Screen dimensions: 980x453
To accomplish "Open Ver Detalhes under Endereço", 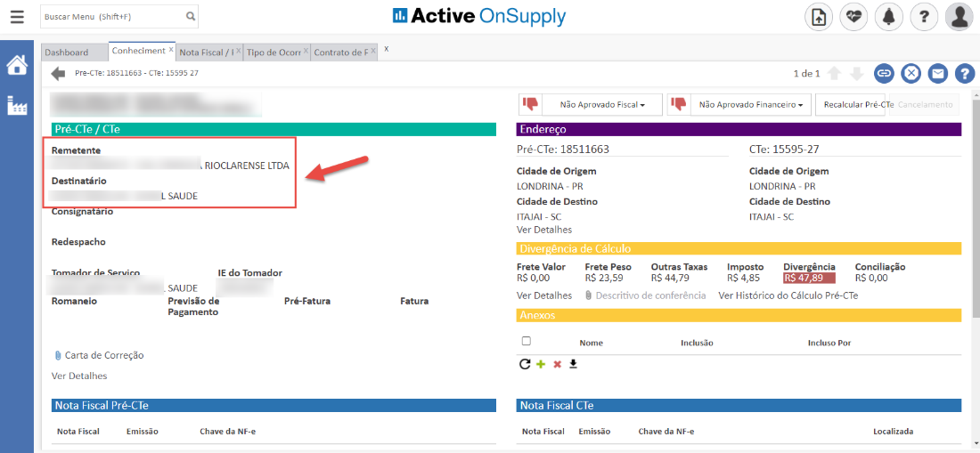I will point(544,230).
